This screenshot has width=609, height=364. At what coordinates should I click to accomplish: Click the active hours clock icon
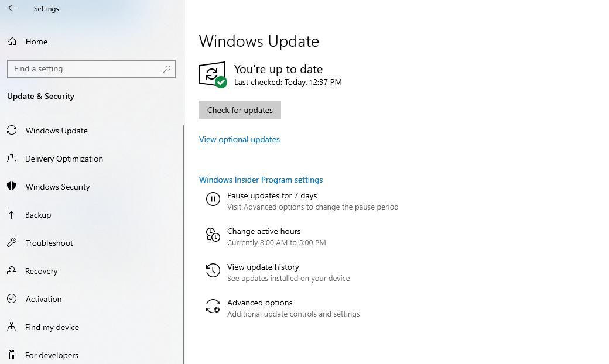(x=213, y=235)
